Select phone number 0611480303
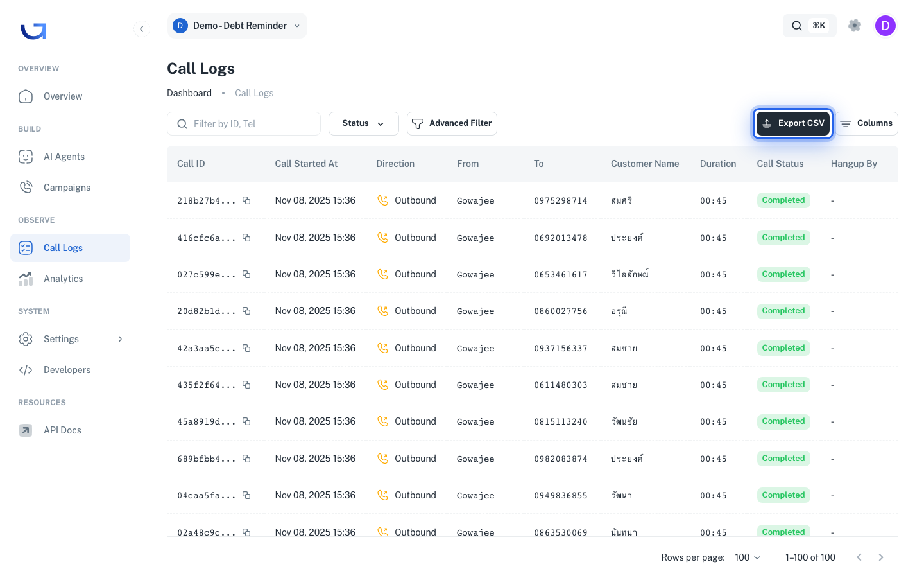The image size is (924, 578). [561, 385]
